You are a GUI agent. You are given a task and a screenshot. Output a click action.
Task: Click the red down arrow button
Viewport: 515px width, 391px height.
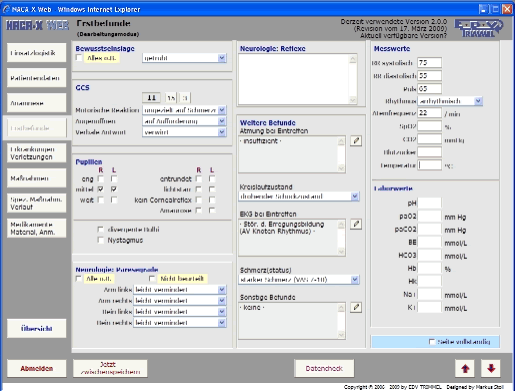tap(491, 368)
